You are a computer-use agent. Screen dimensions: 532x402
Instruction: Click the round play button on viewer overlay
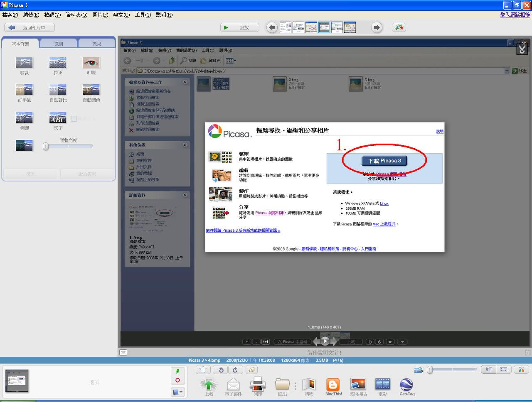(x=325, y=341)
